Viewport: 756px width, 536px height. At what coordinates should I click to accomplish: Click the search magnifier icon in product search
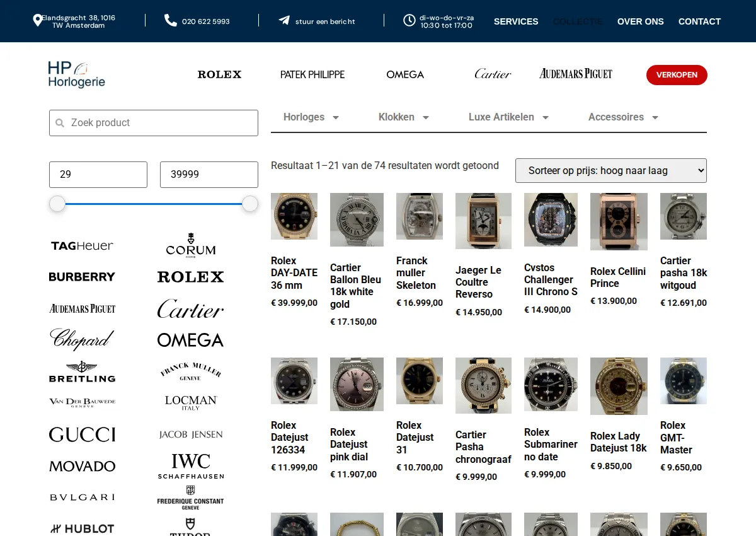[x=60, y=123]
